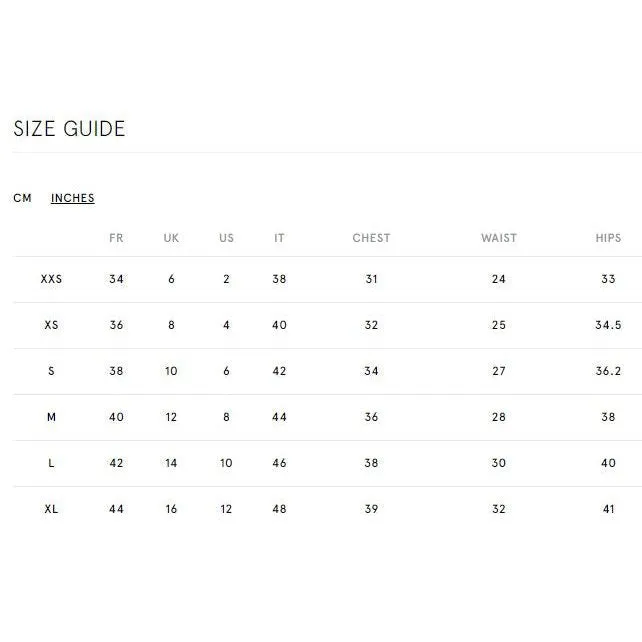The width and height of the screenshot is (642, 642).
Task: Select the L size row label
Action: 51,463
